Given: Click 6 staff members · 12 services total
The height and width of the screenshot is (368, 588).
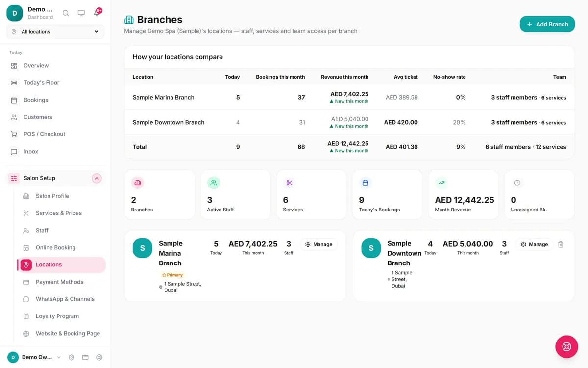Looking at the screenshot, I should (x=526, y=147).
